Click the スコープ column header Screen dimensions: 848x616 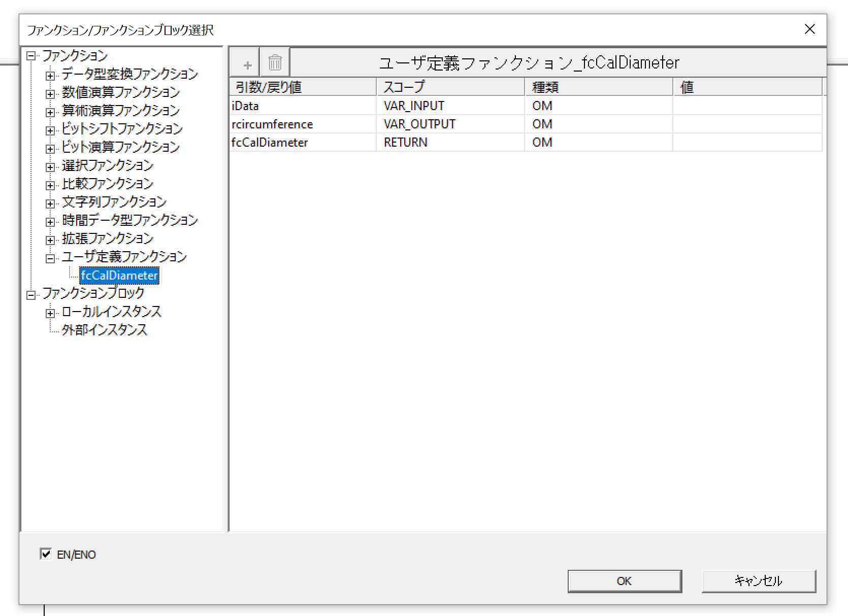point(450,87)
